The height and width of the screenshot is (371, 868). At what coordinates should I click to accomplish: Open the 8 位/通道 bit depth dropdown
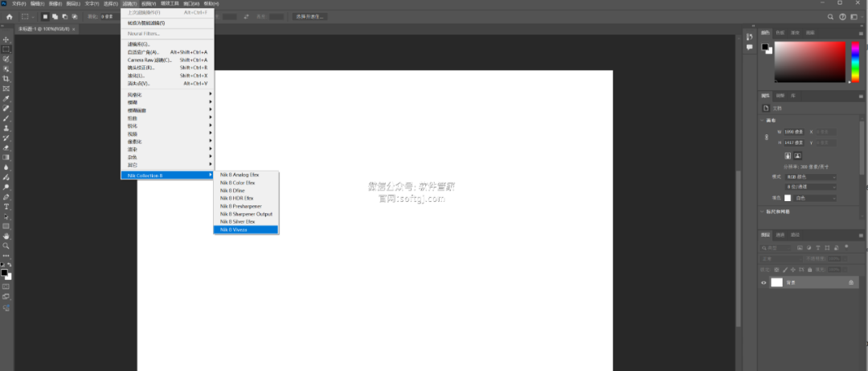(x=811, y=187)
